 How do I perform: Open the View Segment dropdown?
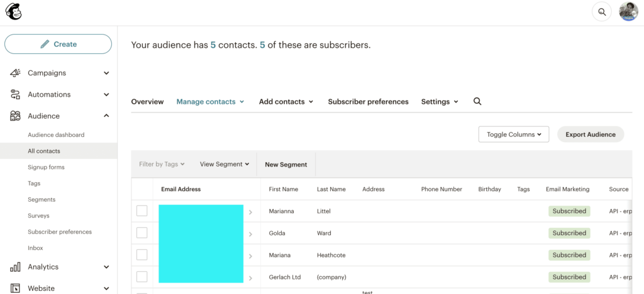click(225, 164)
